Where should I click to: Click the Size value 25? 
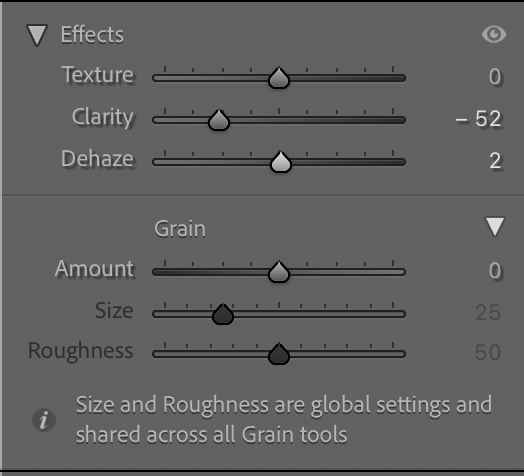coord(488,313)
